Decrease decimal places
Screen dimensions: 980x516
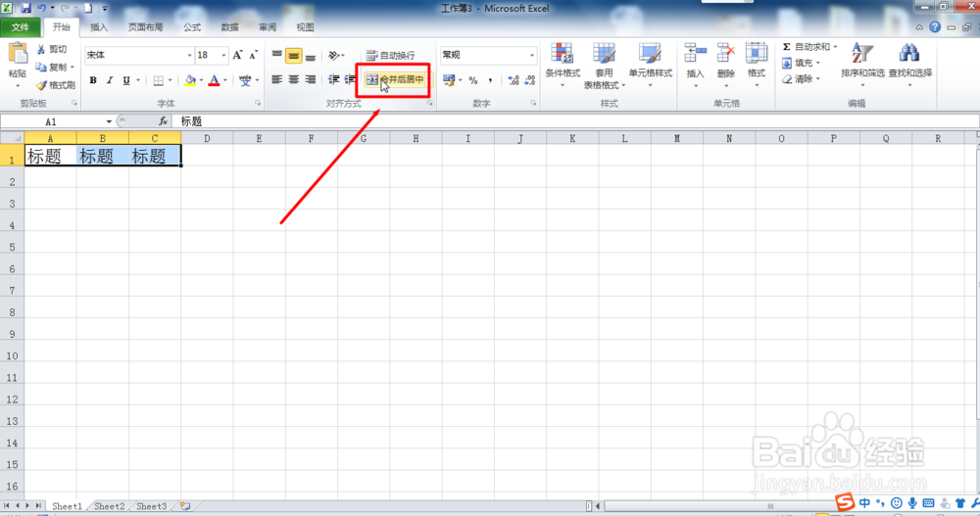pyautogui.click(x=530, y=80)
